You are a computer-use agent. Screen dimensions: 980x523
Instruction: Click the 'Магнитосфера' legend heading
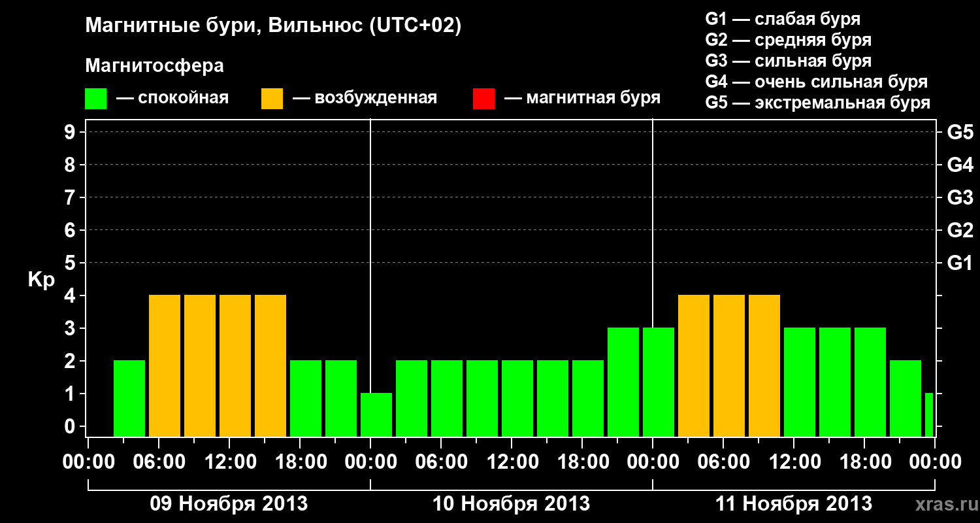[154, 66]
